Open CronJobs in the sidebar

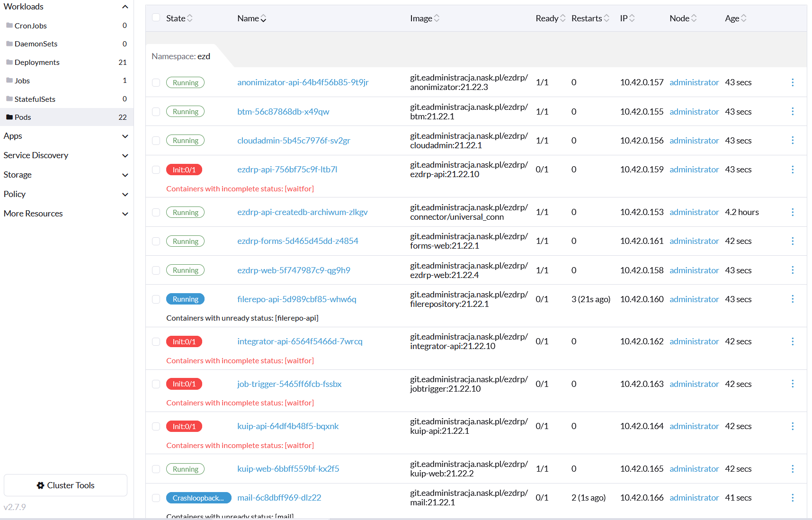pyautogui.click(x=66, y=26)
